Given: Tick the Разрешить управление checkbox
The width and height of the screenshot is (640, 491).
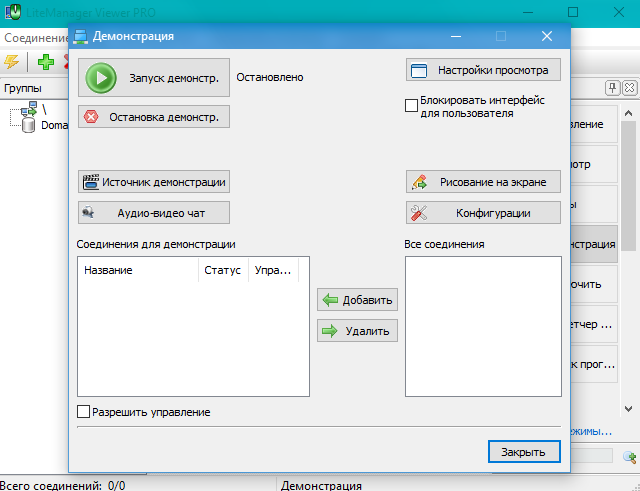Looking at the screenshot, I should pos(84,411).
